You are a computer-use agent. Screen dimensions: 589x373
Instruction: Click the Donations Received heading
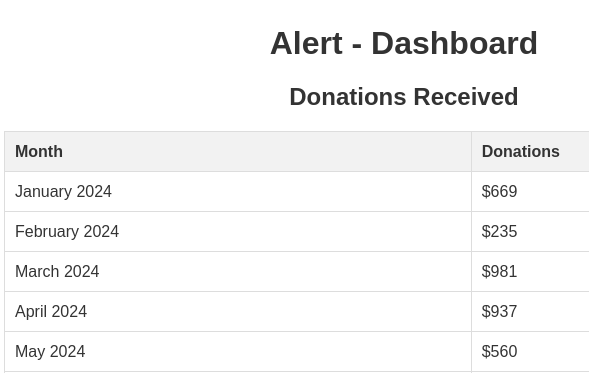[x=404, y=97]
